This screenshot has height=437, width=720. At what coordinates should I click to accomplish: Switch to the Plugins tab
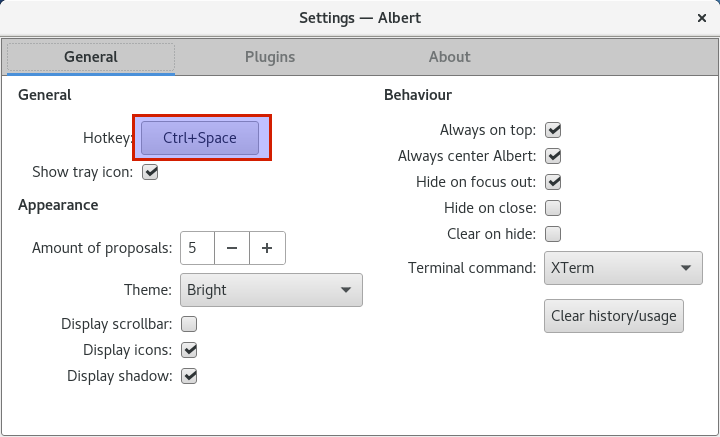(x=270, y=57)
